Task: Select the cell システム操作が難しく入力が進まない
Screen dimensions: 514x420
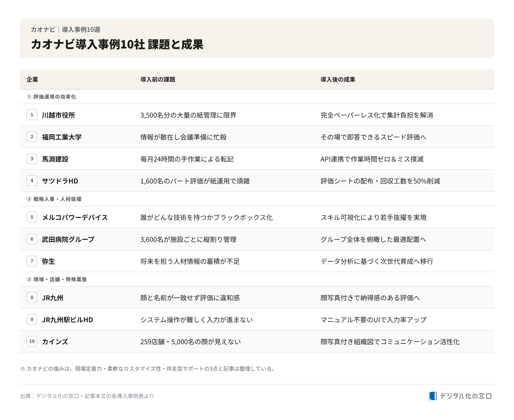Action: [197, 320]
